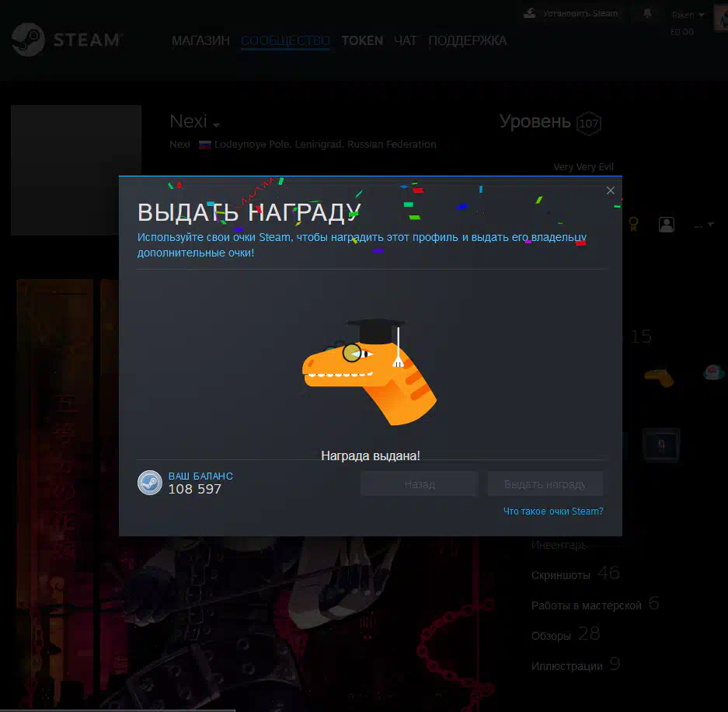Open the ПОДДЕРЖКА support page
Image resolution: width=728 pixels, height=712 pixels.
coord(467,41)
